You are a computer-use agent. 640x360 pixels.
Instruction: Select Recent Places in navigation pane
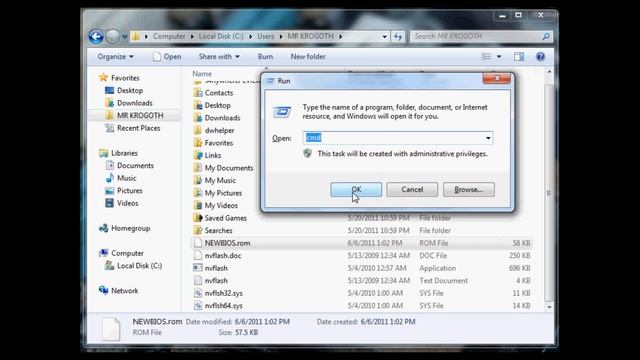point(138,128)
